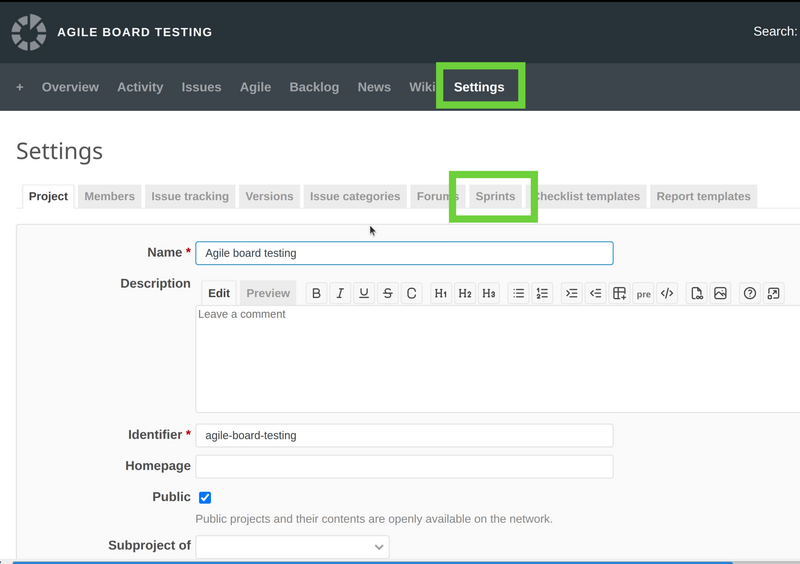The image size is (800, 564).
Task: Open the Members settings tab
Action: click(x=109, y=196)
